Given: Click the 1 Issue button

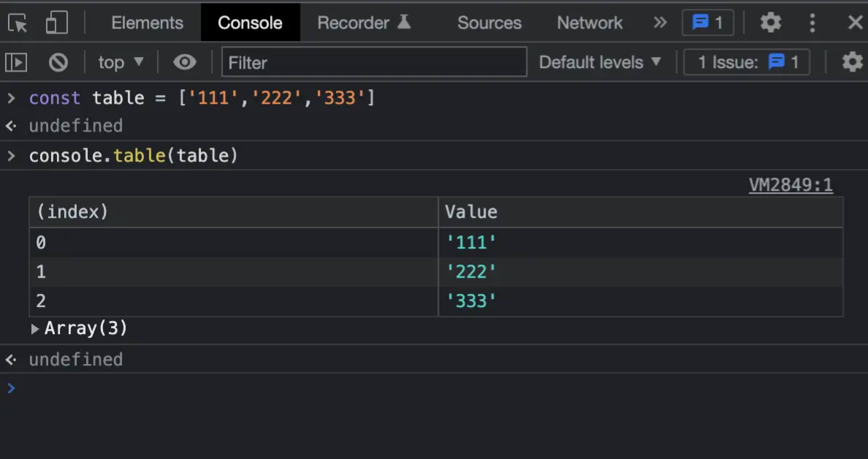Looking at the screenshot, I should click(747, 62).
